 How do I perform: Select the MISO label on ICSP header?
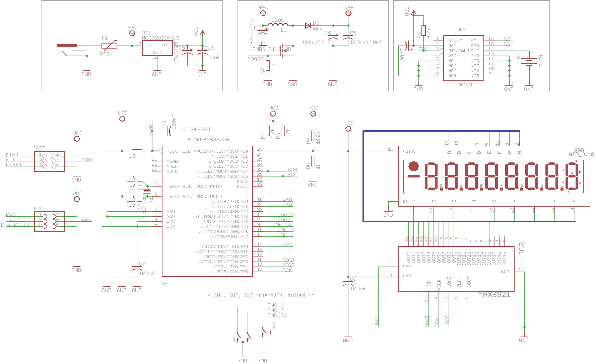point(12,154)
